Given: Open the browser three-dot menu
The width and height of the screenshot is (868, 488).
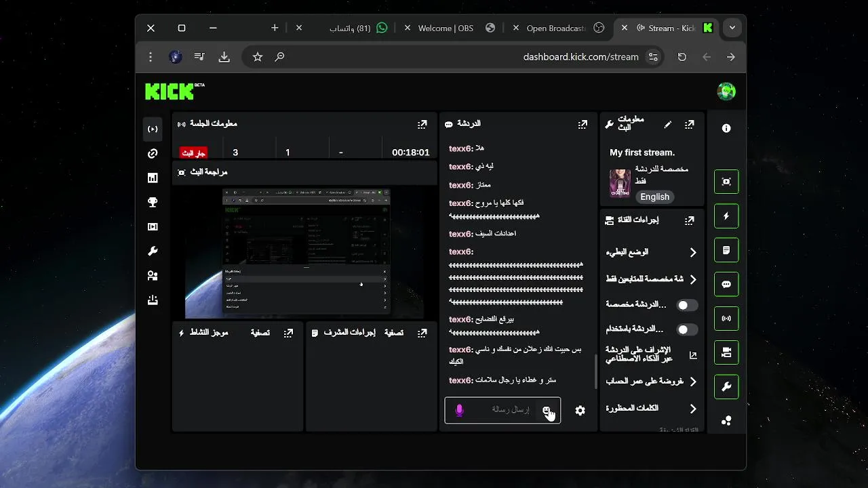Looking at the screenshot, I should [151, 57].
